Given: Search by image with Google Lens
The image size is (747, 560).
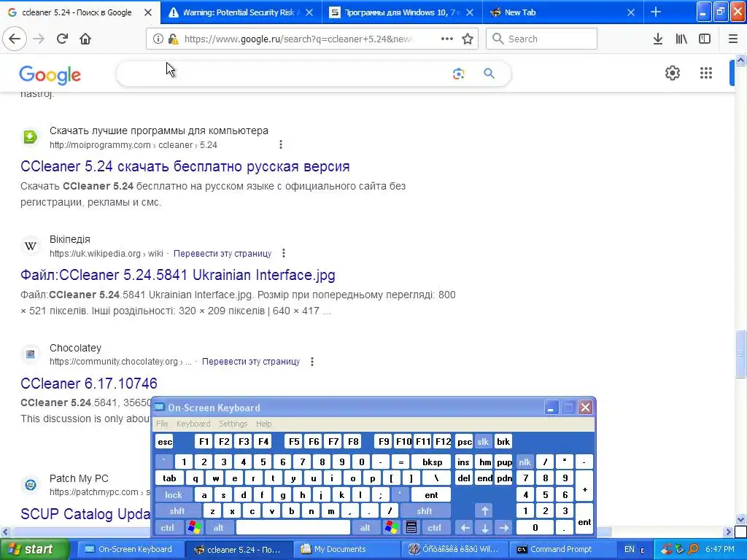Looking at the screenshot, I should point(458,74).
